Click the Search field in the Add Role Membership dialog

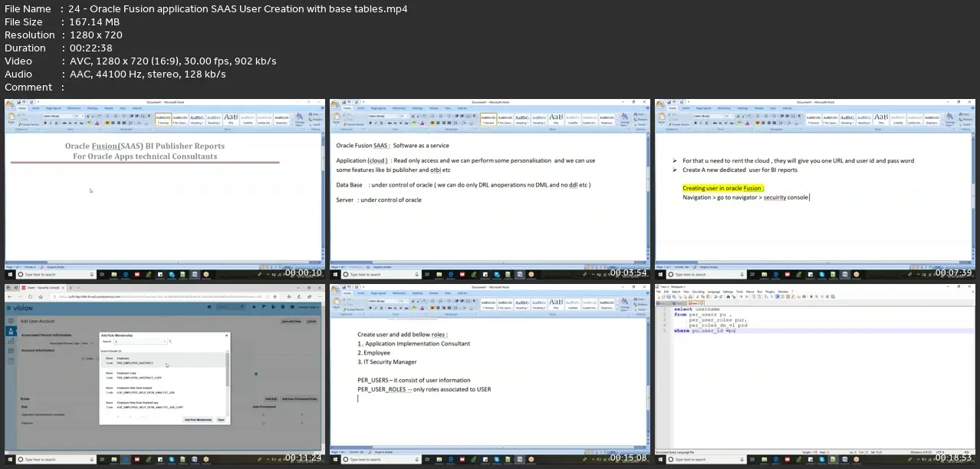(x=139, y=342)
